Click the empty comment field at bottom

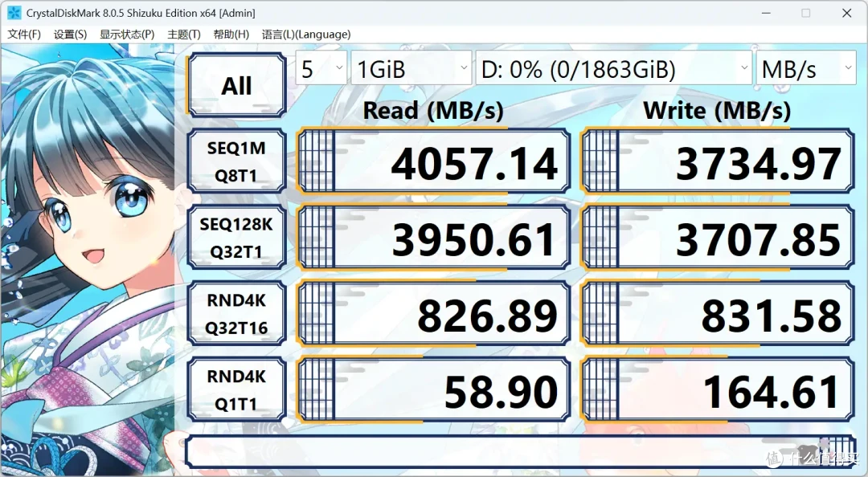[520, 451]
